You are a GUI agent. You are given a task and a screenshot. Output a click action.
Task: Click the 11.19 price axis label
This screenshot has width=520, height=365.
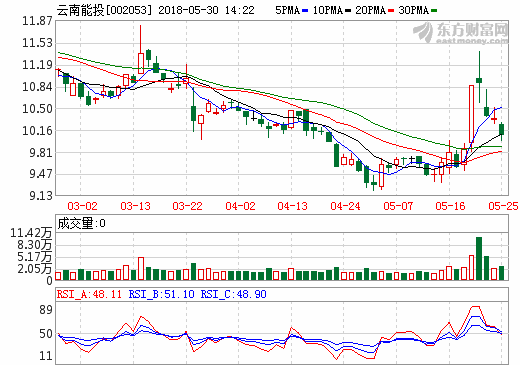coord(37,65)
